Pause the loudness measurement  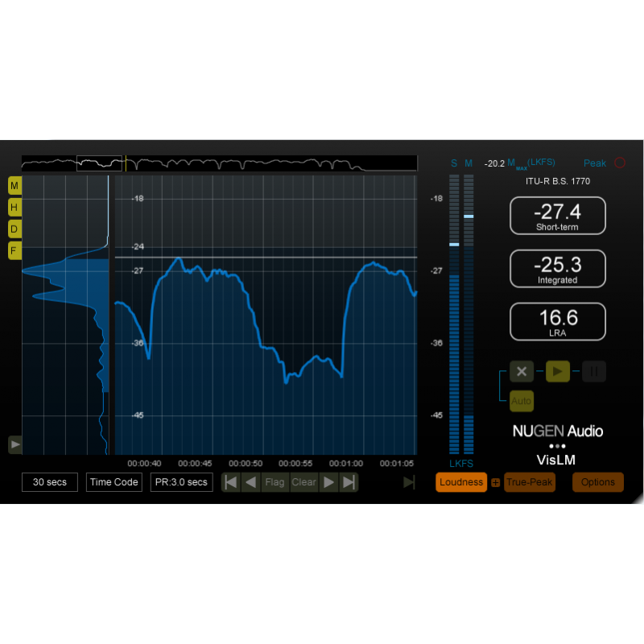coord(593,371)
